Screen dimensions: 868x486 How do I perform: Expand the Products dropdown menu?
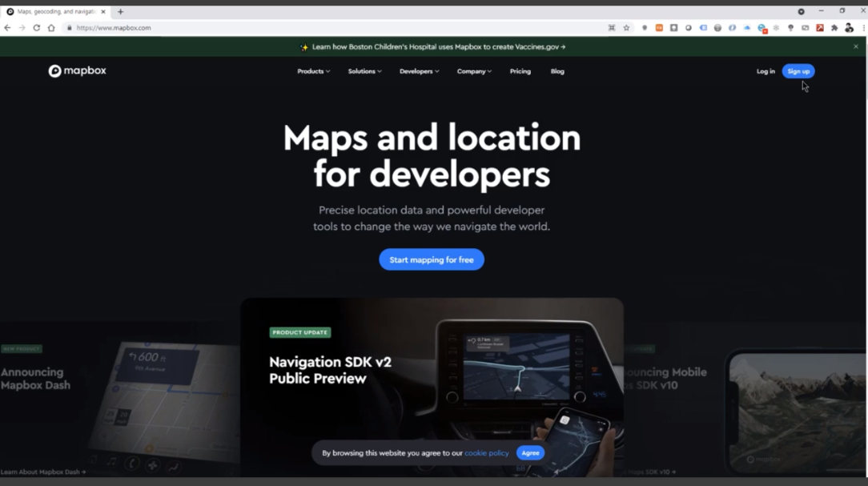click(313, 71)
